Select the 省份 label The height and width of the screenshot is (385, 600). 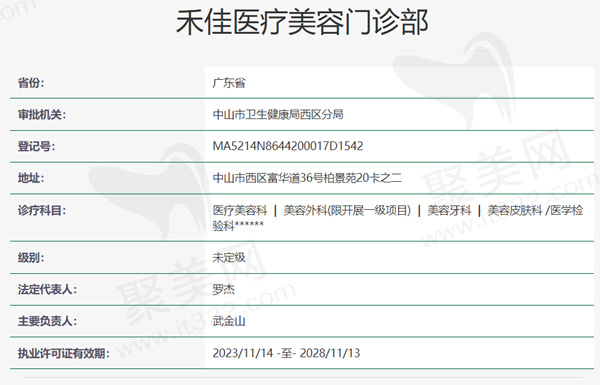tap(31, 83)
